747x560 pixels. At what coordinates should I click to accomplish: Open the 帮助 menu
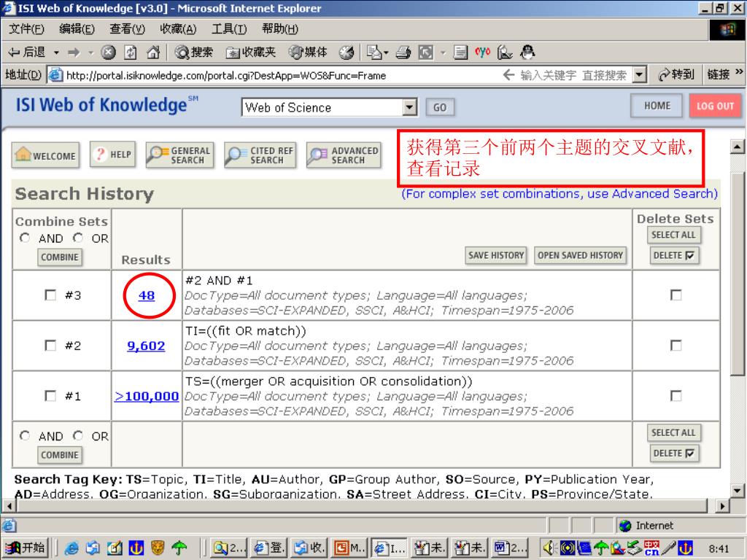pos(280,29)
